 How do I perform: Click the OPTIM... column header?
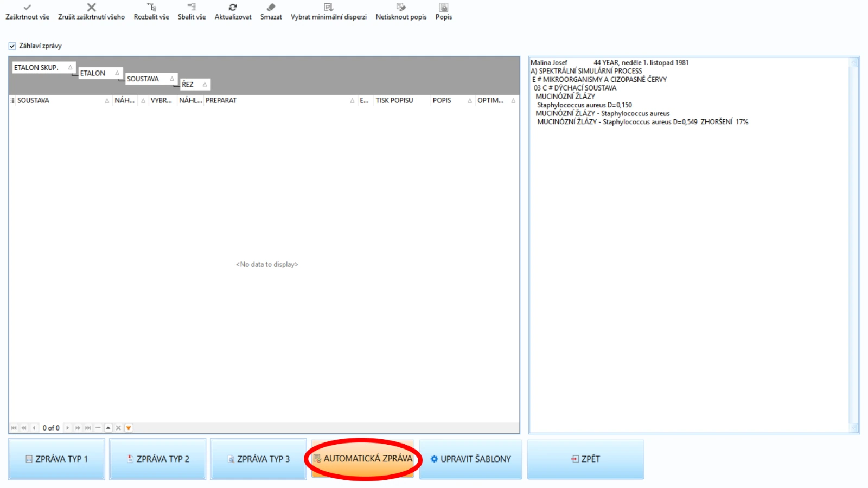(496, 100)
